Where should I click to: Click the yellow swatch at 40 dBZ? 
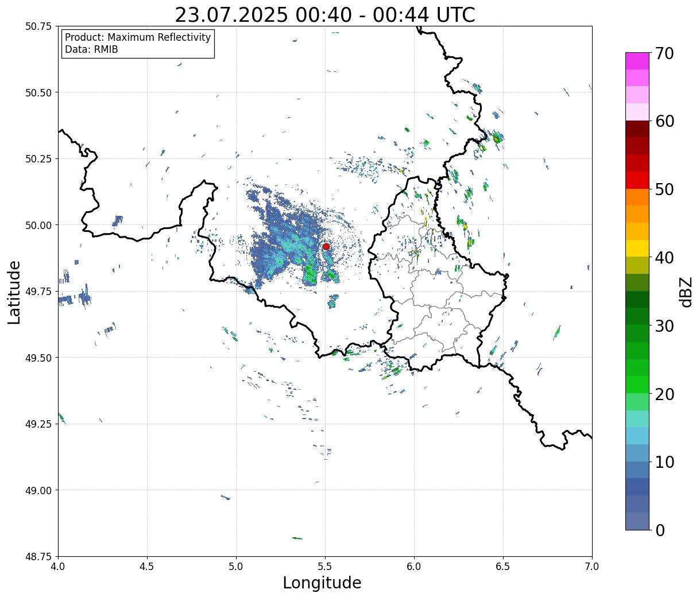(x=637, y=248)
